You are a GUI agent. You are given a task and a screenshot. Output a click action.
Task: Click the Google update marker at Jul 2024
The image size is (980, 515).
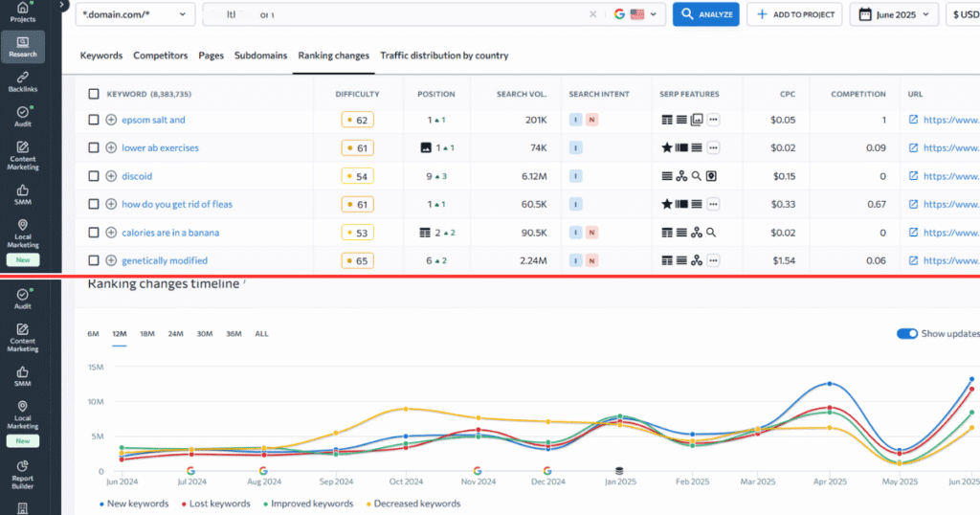pyautogui.click(x=190, y=471)
